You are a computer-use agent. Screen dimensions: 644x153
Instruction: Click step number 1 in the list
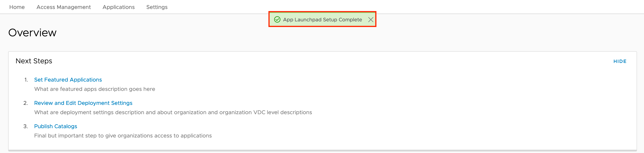(26, 80)
